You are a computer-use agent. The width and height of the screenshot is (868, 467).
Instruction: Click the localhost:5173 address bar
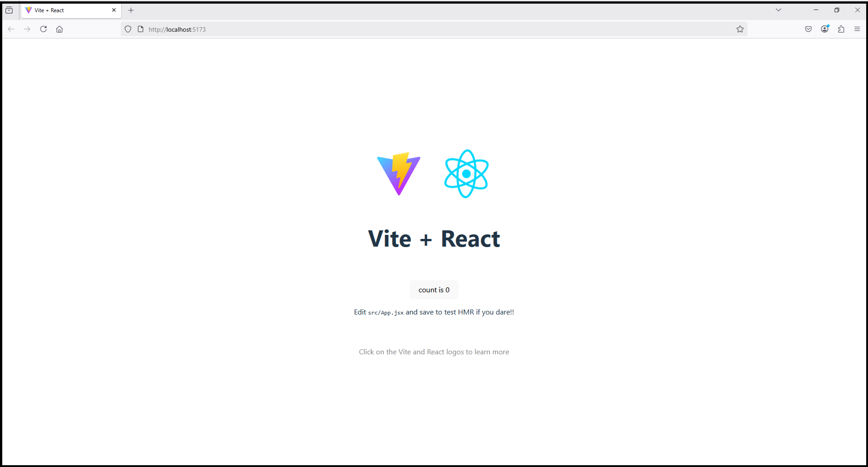point(434,29)
